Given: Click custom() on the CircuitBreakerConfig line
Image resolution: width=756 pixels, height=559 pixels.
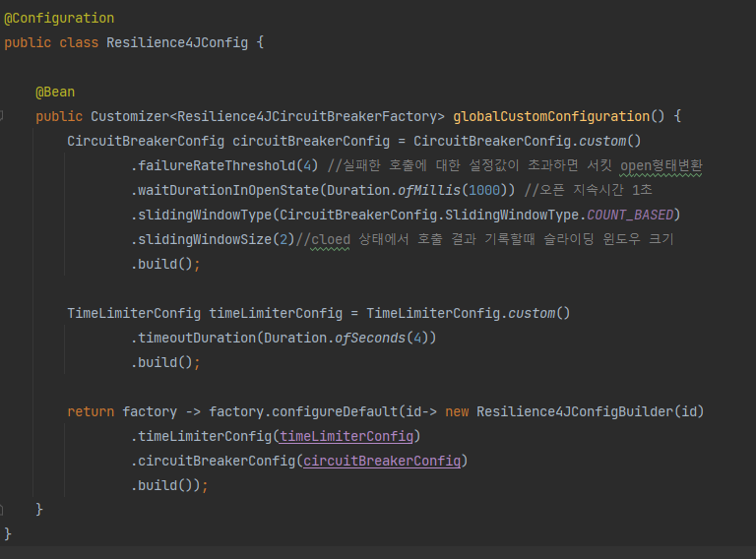Looking at the screenshot, I should (x=610, y=141).
